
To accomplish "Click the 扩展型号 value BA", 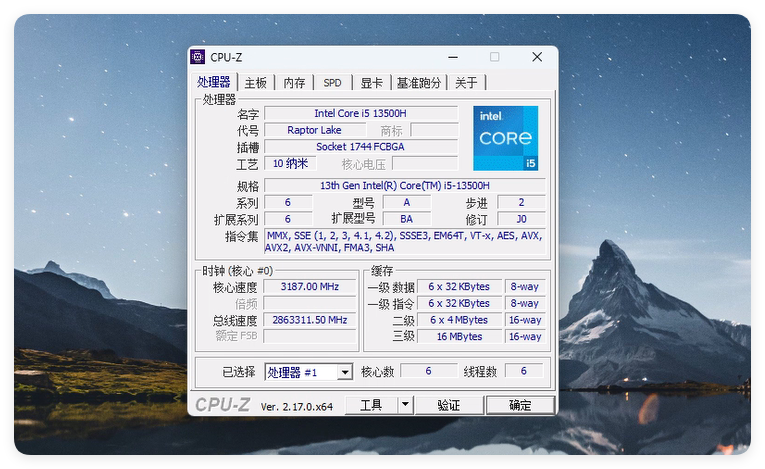I will [x=406, y=219].
